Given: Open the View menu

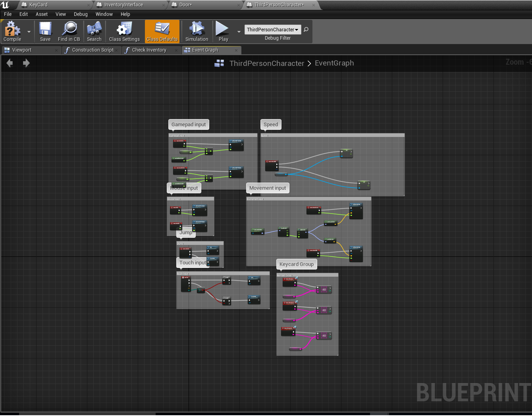Looking at the screenshot, I should (61, 14).
